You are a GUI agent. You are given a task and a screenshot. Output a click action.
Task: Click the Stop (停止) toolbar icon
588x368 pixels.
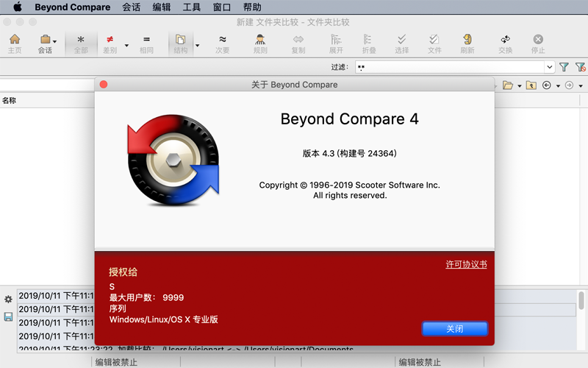click(538, 43)
